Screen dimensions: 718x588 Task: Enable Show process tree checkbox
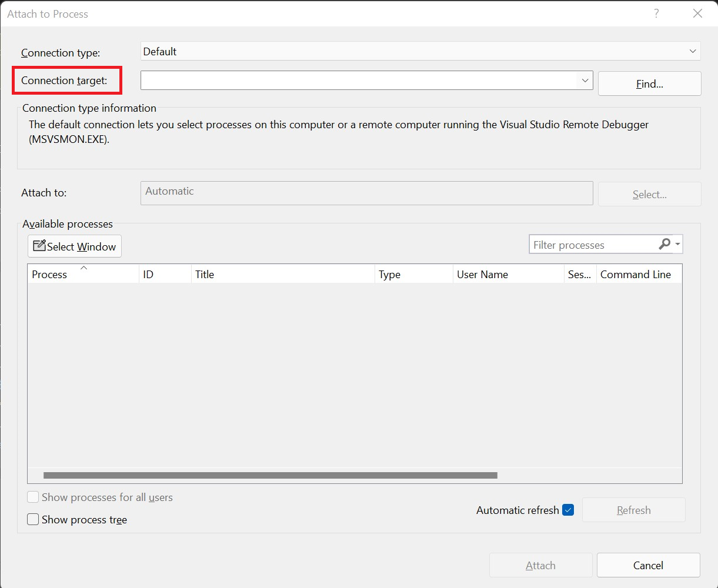coord(33,520)
